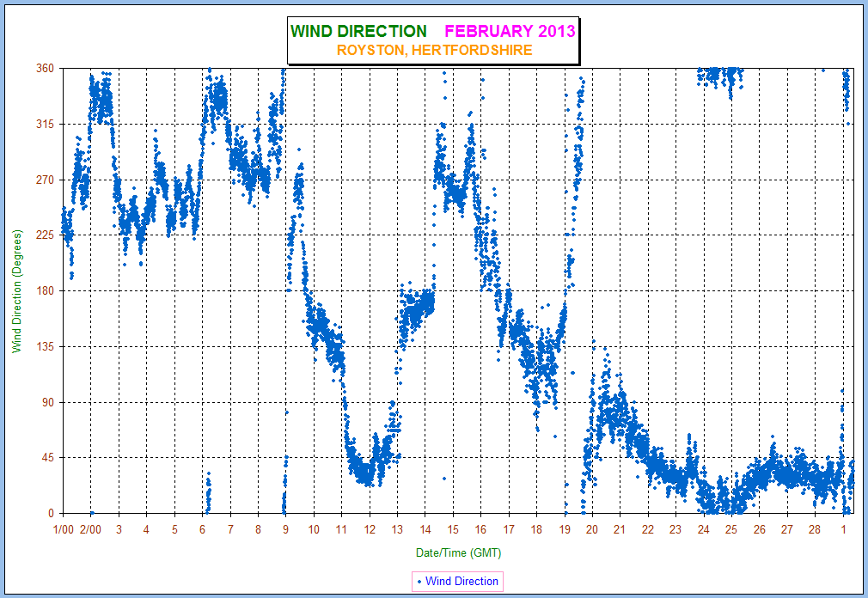Click the 90 degree y-axis label
Image resolution: width=868 pixels, height=598 pixels.
pyautogui.click(x=46, y=403)
